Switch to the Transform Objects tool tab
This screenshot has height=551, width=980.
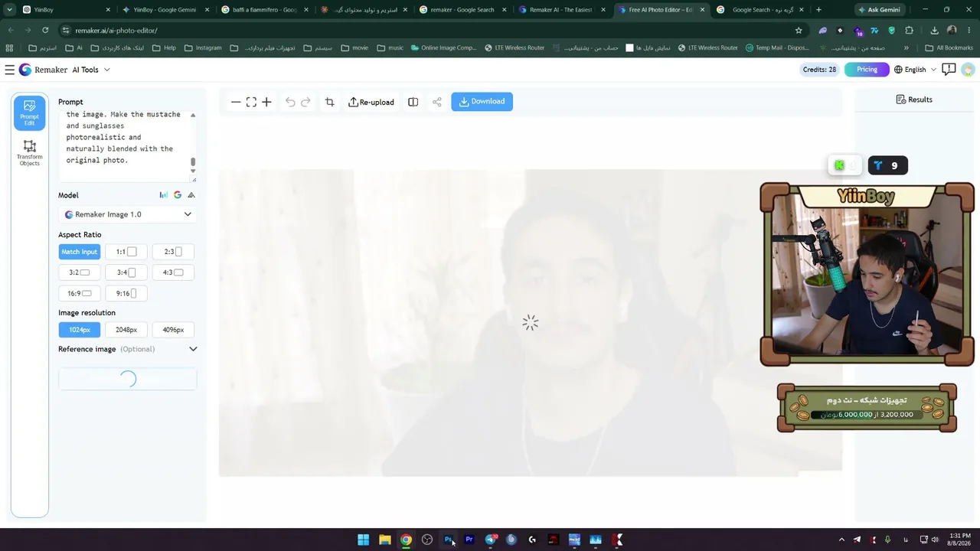pos(30,153)
